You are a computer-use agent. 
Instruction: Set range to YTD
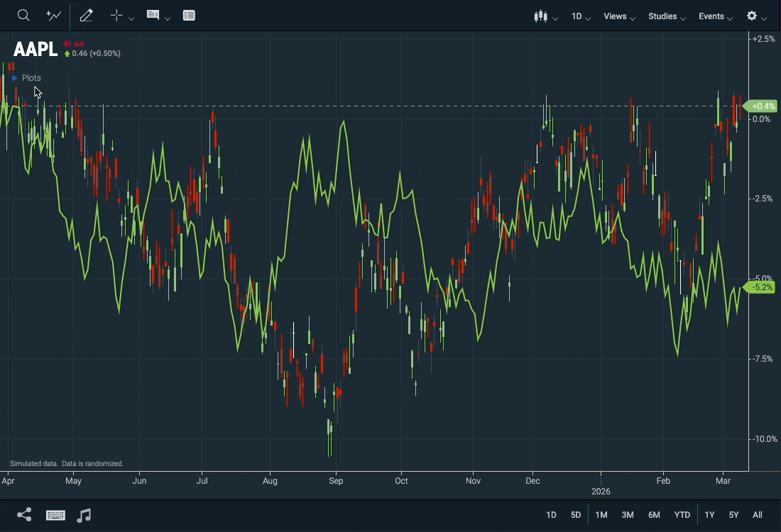[x=682, y=515]
